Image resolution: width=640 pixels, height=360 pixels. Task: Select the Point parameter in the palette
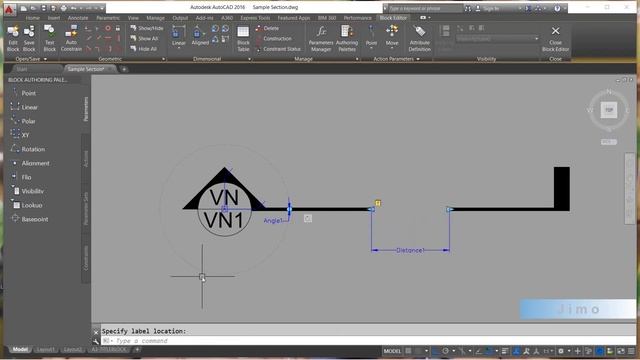[x=24, y=93]
